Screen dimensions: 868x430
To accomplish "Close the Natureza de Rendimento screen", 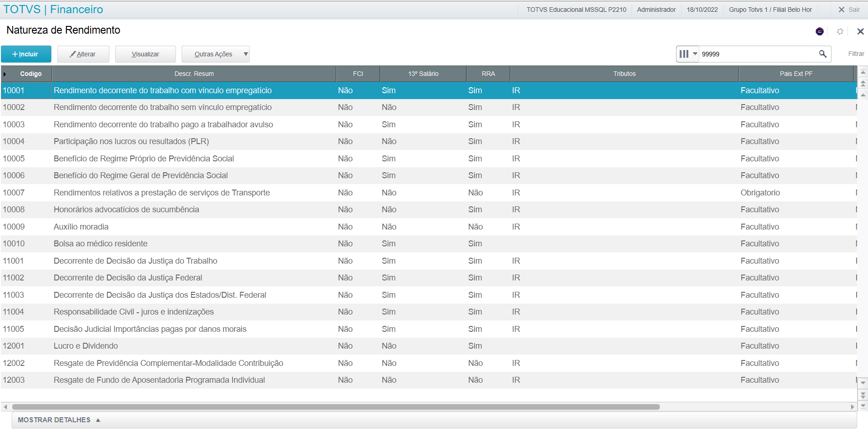I will 860,31.
